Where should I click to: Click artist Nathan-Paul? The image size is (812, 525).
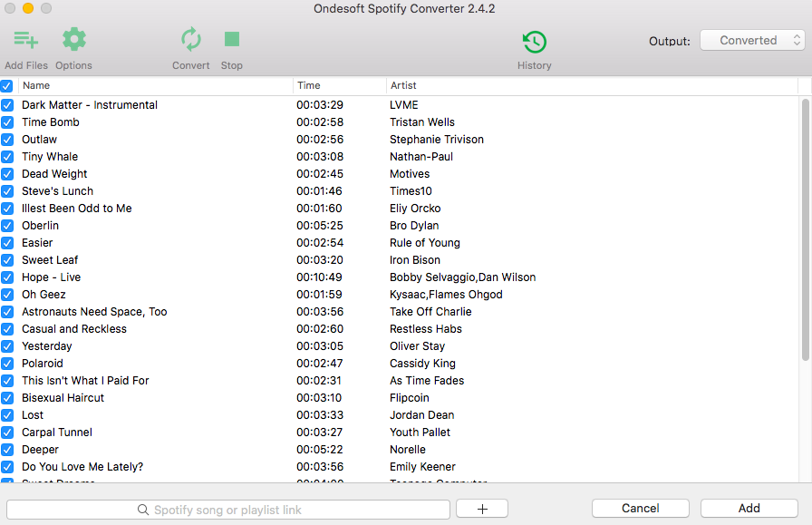[x=421, y=157]
